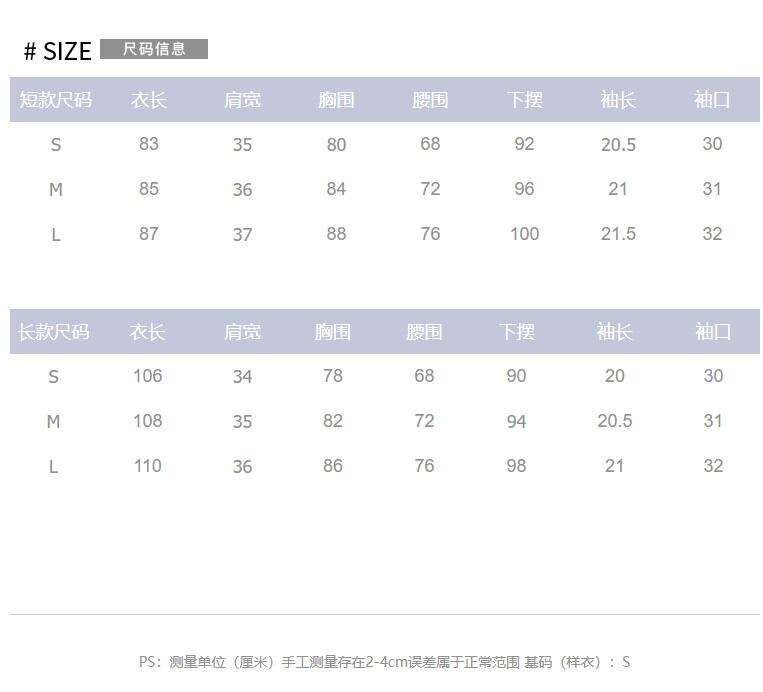Click the # SIZE heading text
763x692 pixels.
57,50
